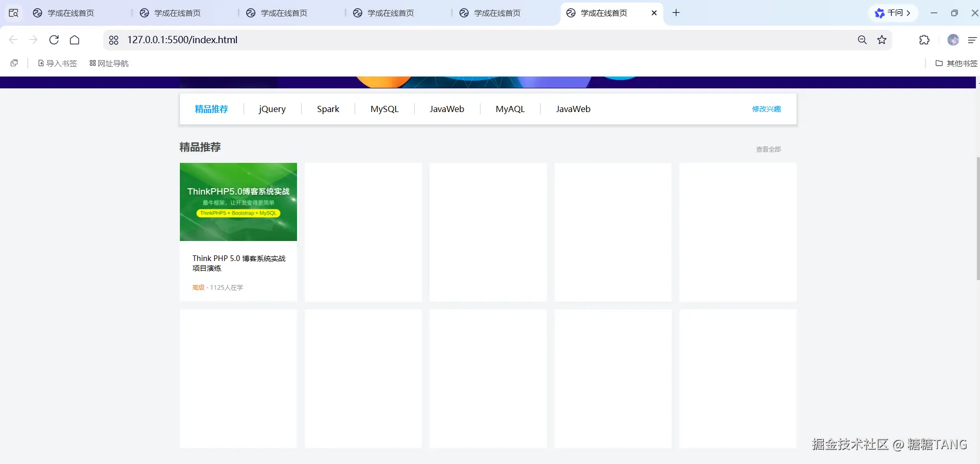This screenshot has width=980, height=464.
Task: Click the '1125人在学' learner count
Action: click(x=227, y=288)
